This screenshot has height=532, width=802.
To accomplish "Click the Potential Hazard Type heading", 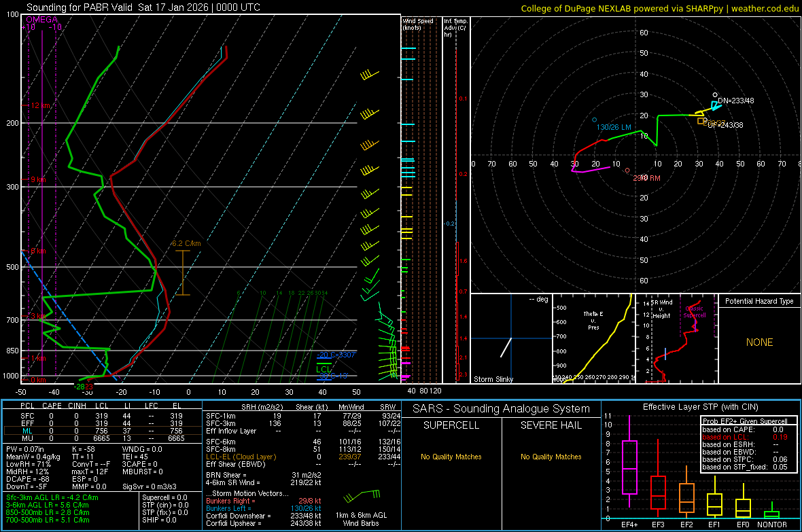I will [x=759, y=301].
